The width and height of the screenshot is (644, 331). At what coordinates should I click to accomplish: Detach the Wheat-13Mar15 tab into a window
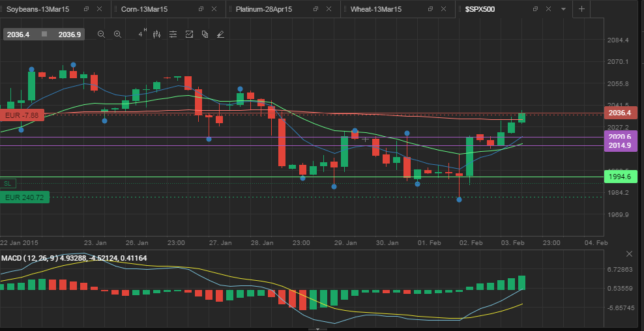[430, 9]
